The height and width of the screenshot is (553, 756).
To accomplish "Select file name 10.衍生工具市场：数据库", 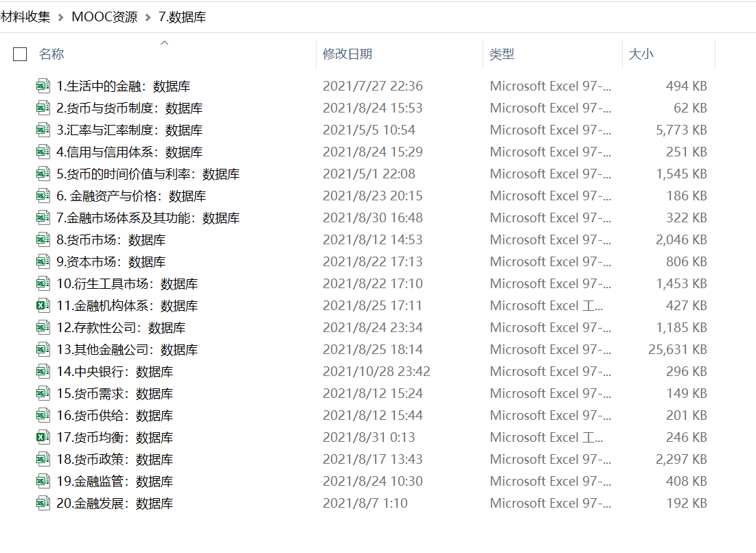I will pyautogui.click(x=127, y=284).
